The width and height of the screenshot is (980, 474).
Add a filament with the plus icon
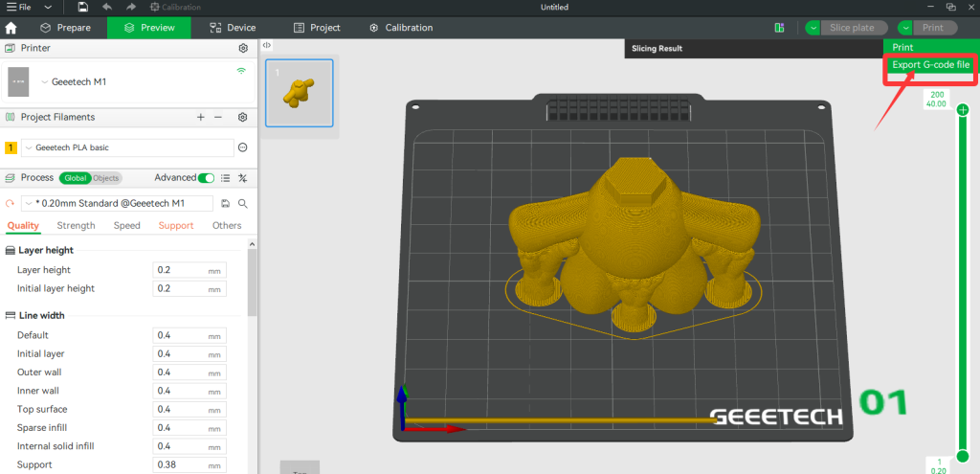click(x=200, y=117)
